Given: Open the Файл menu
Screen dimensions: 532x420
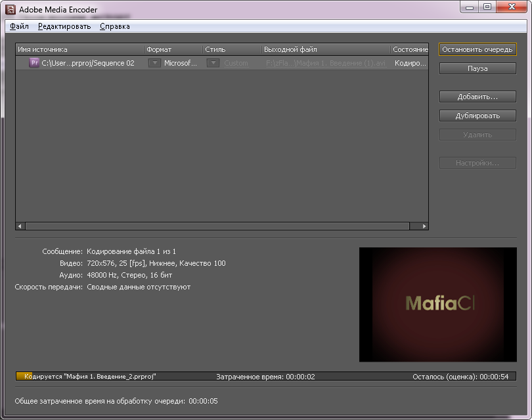Looking at the screenshot, I should [x=19, y=26].
